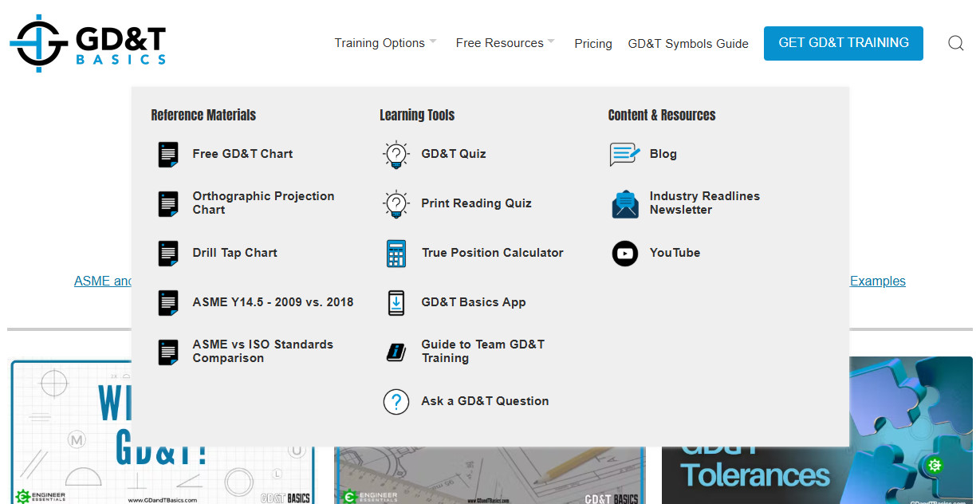
Task: Open GD&T Symbols Guide
Action: 688,44
